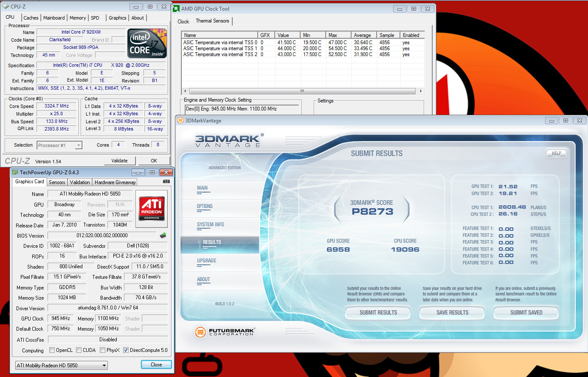Switch to the Caches tab in CPU-Z
The width and height of the screenshot is (588, 377).
click(31, 18)
